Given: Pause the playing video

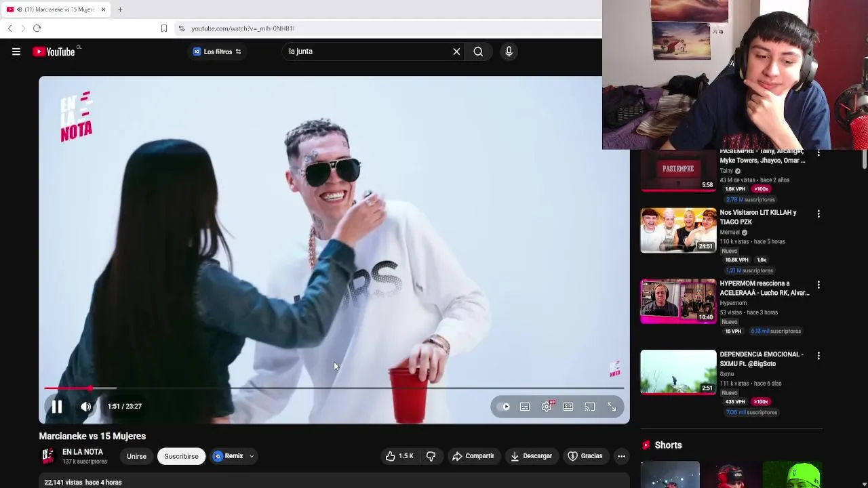Looking at the screenshot, I should [x=57, y=407].
